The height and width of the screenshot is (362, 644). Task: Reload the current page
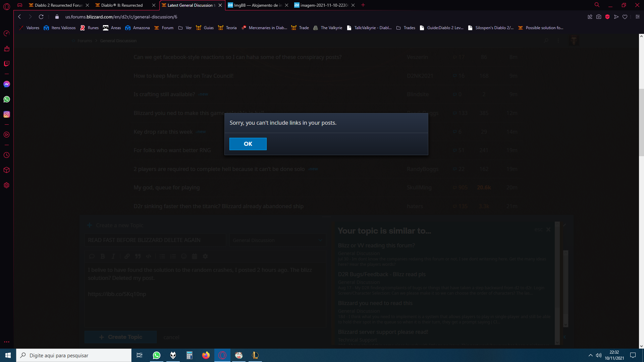[41, 17]
